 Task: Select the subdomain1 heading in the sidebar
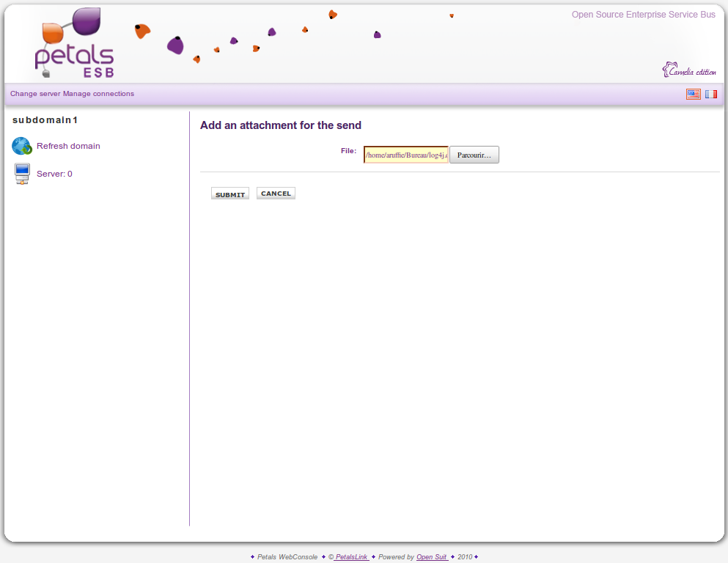45,119
